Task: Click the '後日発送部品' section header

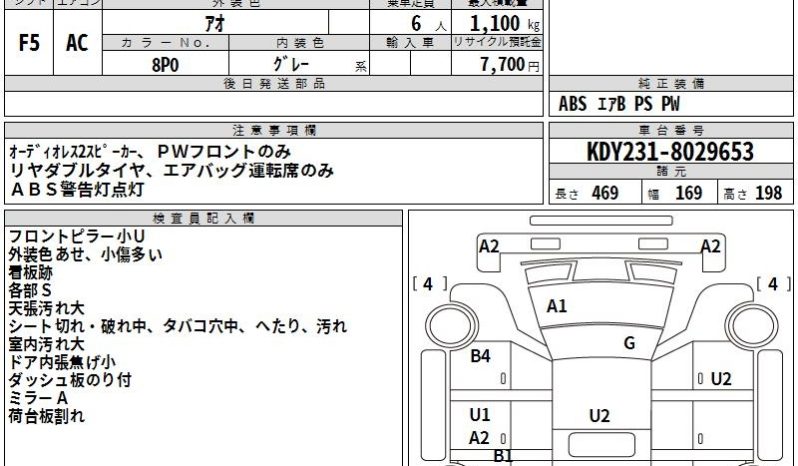Action: tap(274, 84)
